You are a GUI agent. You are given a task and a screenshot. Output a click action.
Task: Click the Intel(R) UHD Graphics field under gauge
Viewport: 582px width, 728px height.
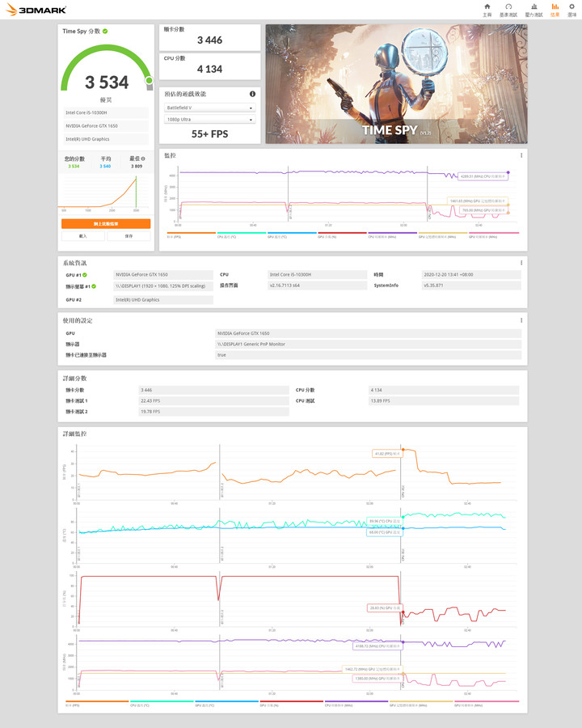pos(106,139)
